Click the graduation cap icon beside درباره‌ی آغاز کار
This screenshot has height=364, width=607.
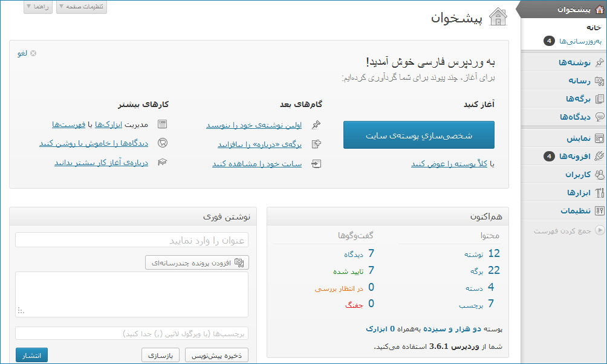[163, 162]
